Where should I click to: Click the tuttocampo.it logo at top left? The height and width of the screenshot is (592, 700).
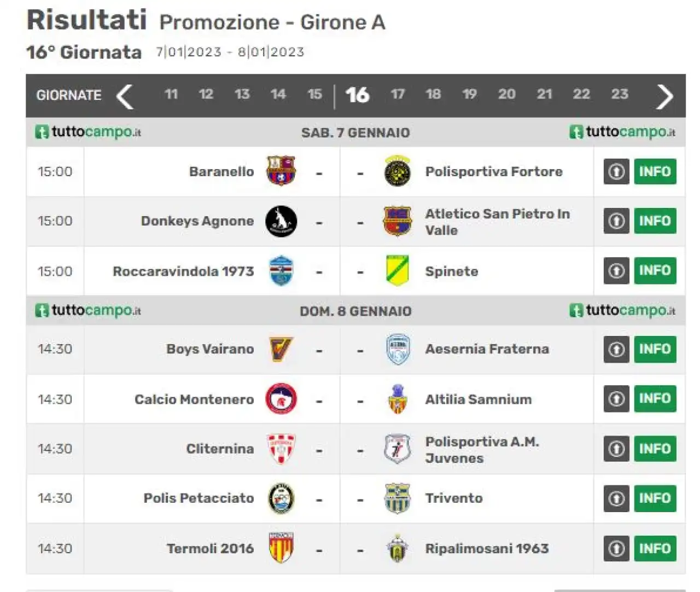tap(88, 132)
